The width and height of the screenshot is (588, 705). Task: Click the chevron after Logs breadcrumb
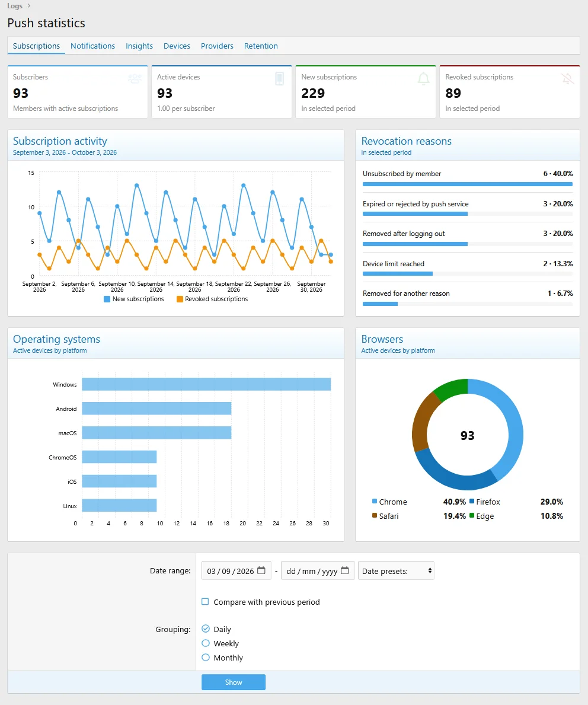[29, 6]
